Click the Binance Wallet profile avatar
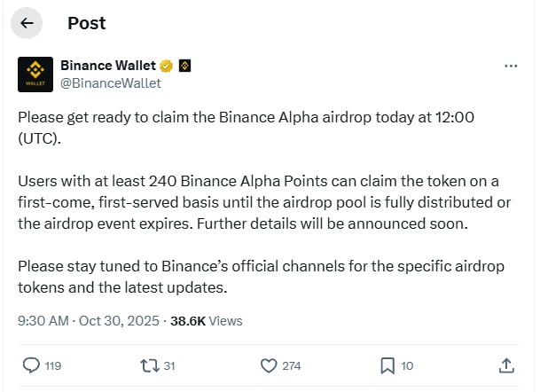 35,74
